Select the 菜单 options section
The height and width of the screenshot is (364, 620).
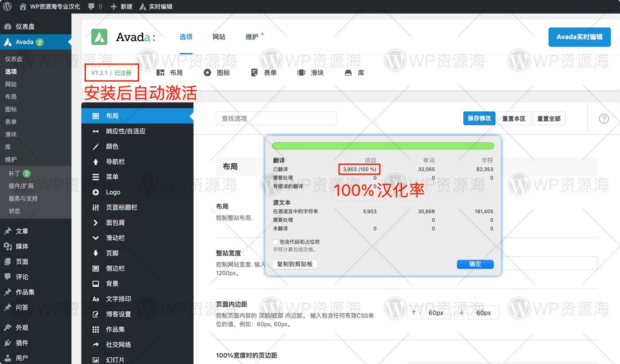tap(137, 177)
